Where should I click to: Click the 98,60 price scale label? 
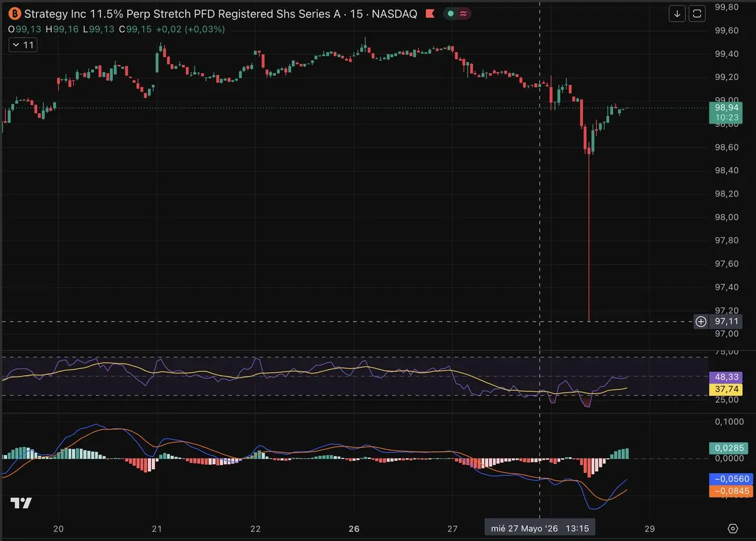[726, 147]
